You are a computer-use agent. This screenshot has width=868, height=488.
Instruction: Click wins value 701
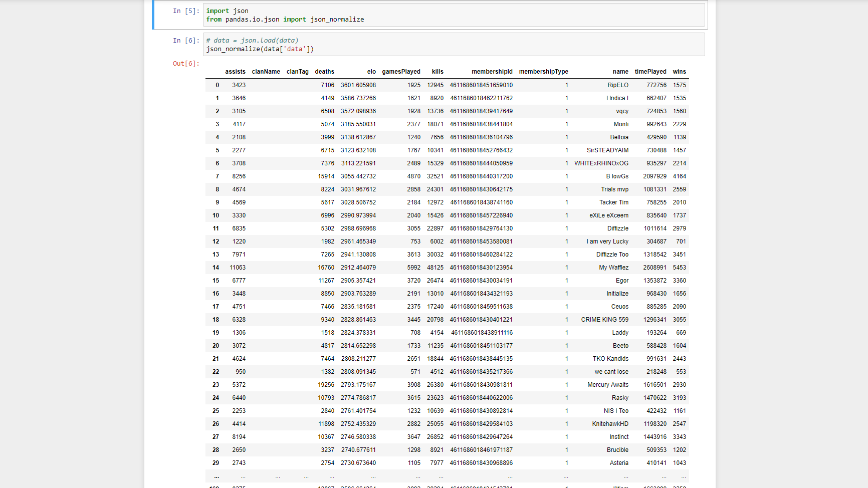click(681, 241)
